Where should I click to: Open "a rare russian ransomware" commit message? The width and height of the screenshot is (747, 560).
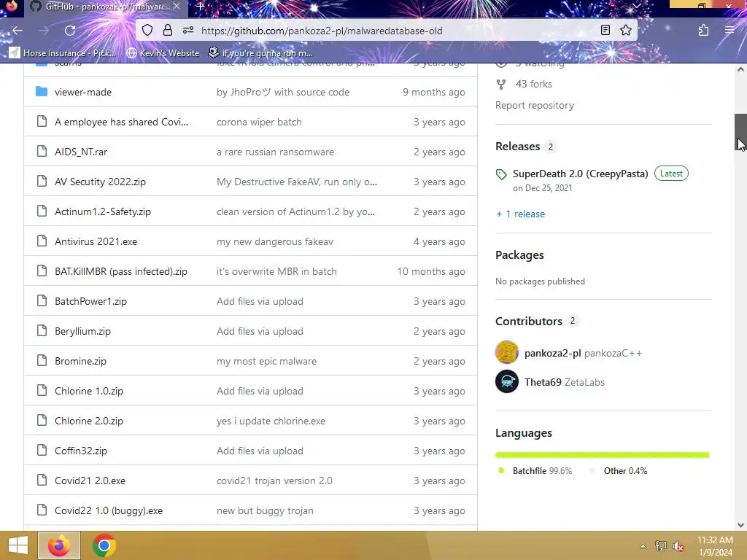pos(275,152)
